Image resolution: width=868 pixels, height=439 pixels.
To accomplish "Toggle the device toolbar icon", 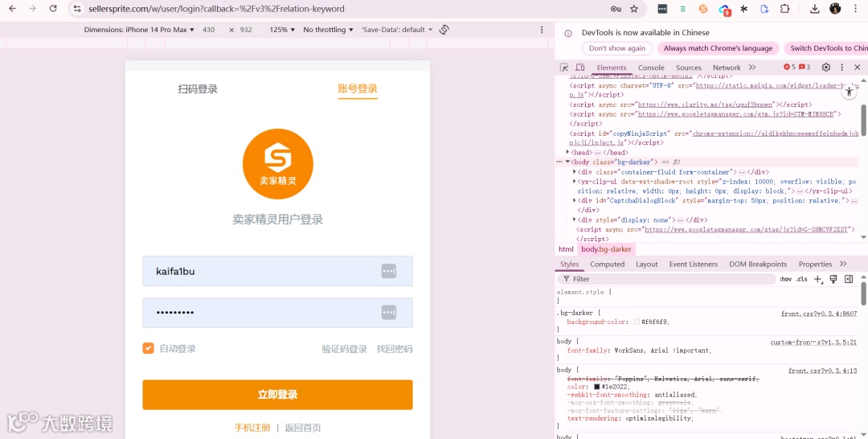I will pos(579,67).
